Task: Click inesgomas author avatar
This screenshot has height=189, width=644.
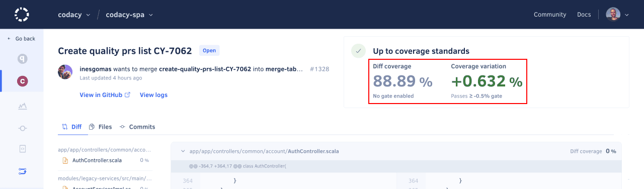Action: pos(65,72)
